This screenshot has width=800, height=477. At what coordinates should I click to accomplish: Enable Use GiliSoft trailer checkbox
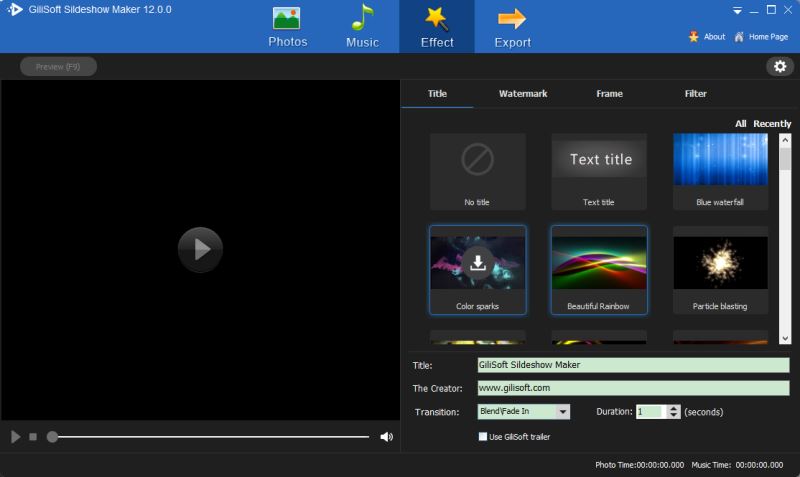(483, 437)
